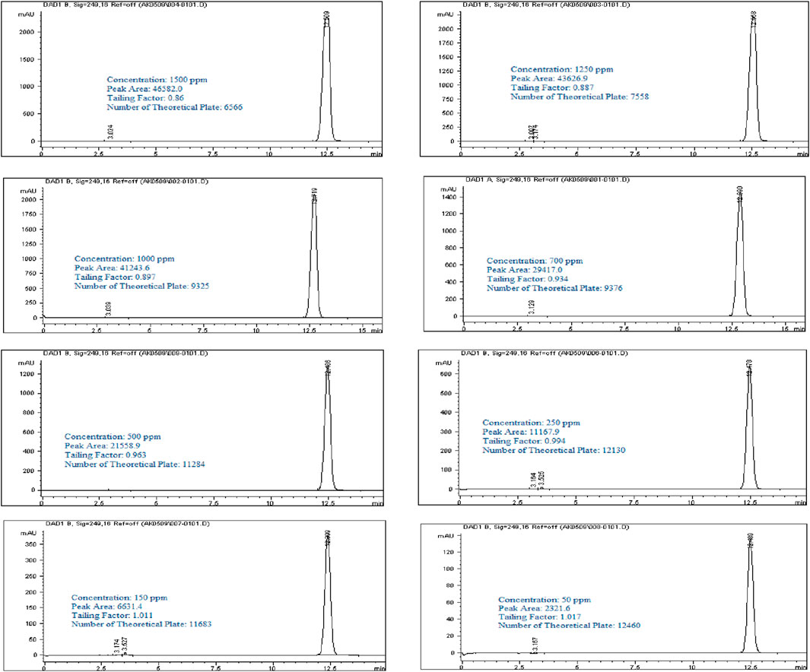Select the "Peak Area: 29417.0" text
810x672 pixels.
point(524,270)
